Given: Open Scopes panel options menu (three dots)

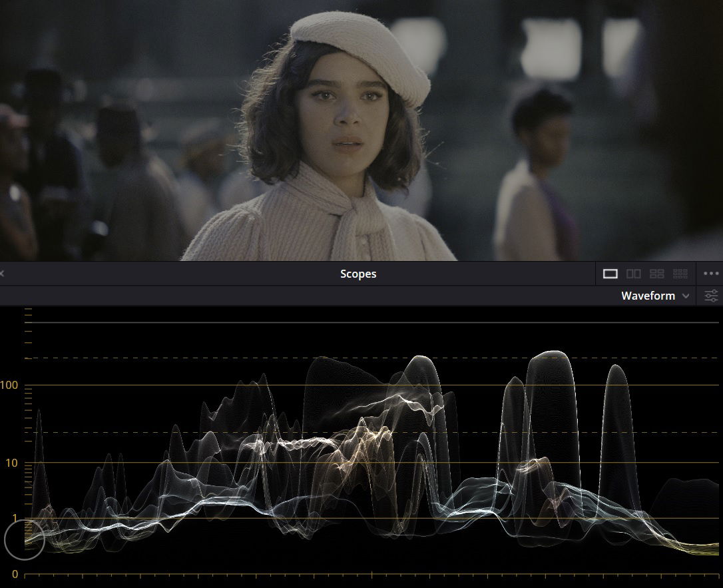Looking at the screenshot, I should coord(711,274).
